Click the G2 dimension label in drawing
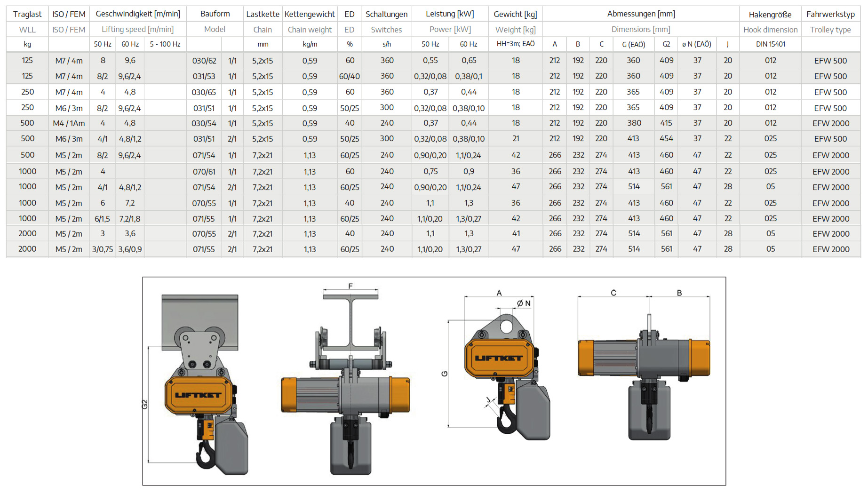 (x=145, y=404)
